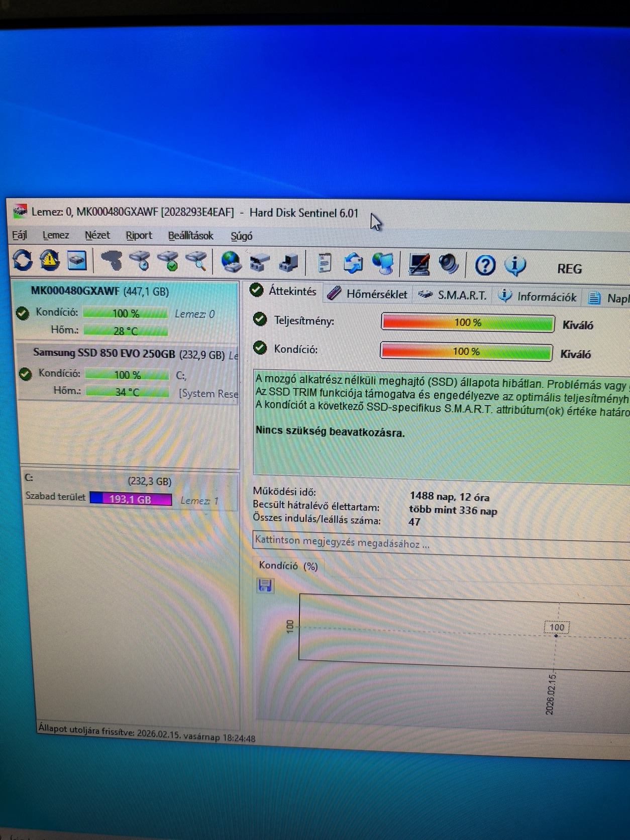Open help via blue question mark icon
Image resolution: width=630 pixels, height=840 pixels.
485,265
